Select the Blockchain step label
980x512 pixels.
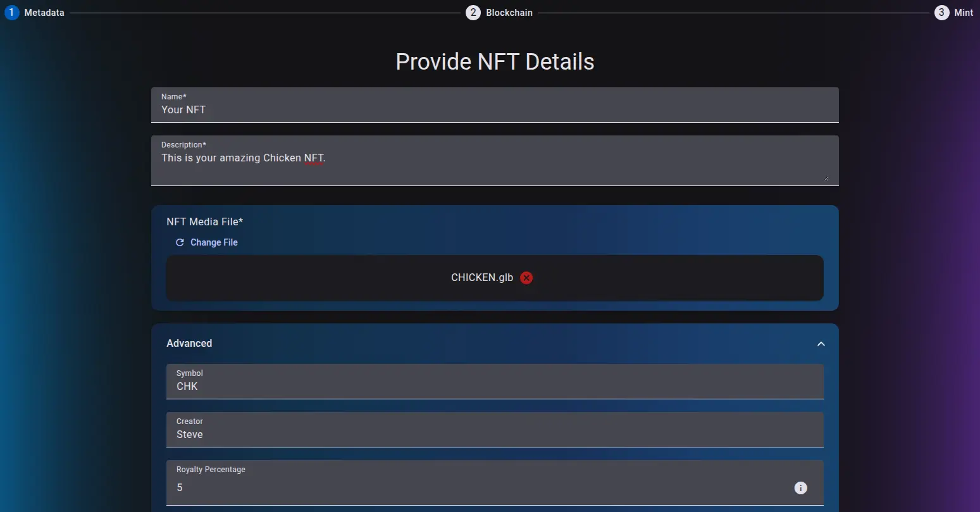pos(509,12)
